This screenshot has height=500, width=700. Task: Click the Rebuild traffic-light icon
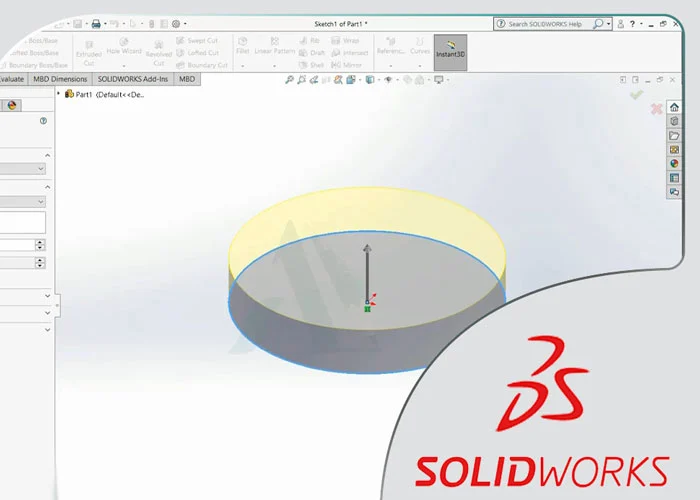pyautogui.click(x=151, y=24)
